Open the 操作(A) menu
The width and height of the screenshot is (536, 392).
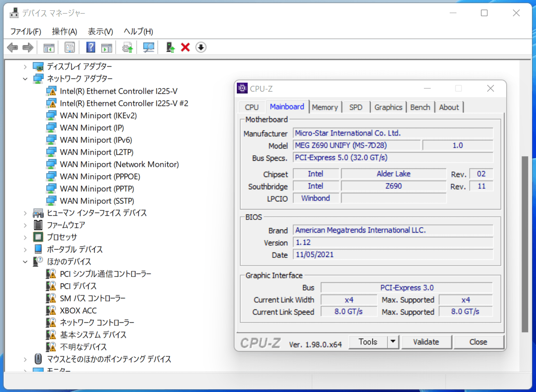(x=64, y=32)
